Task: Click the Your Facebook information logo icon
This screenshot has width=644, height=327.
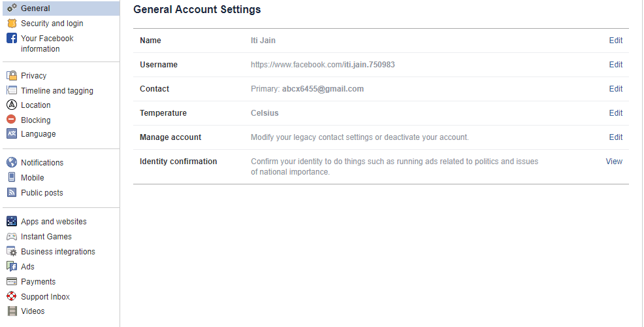Action: click(12, 38)
